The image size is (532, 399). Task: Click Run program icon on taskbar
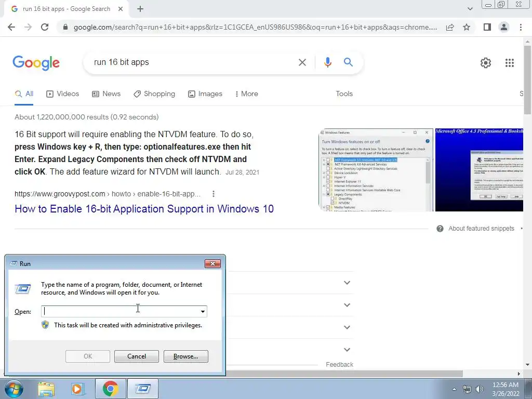(x=142, y=389)
